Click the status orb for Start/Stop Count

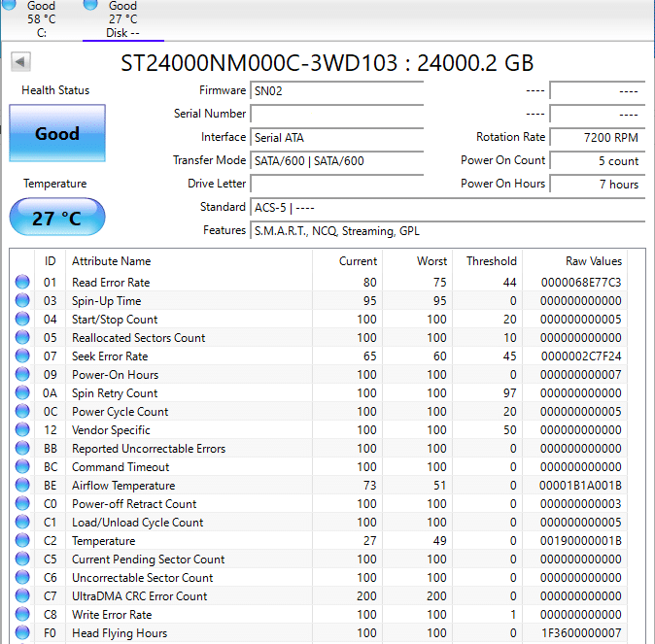click(x=22, y=319)
